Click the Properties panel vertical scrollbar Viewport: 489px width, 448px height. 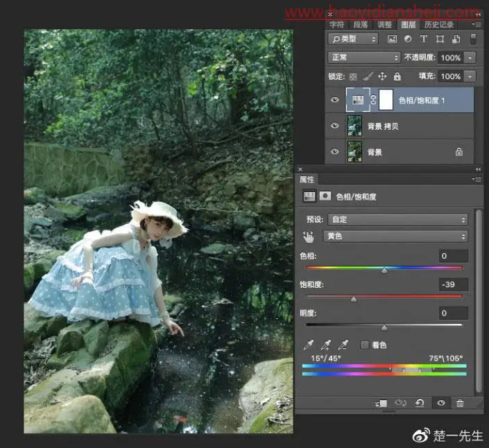479,301
